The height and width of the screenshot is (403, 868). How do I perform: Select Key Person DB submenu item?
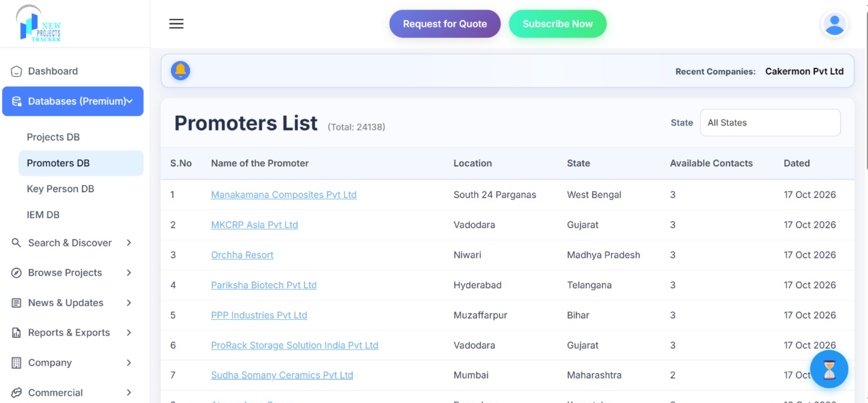pos(81,189)
